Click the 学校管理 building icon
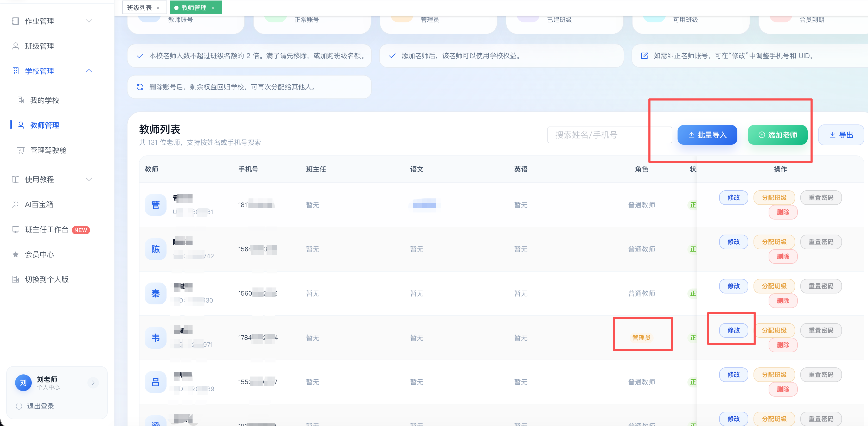Viewport: 868px width, 426px height. (16, 71)
